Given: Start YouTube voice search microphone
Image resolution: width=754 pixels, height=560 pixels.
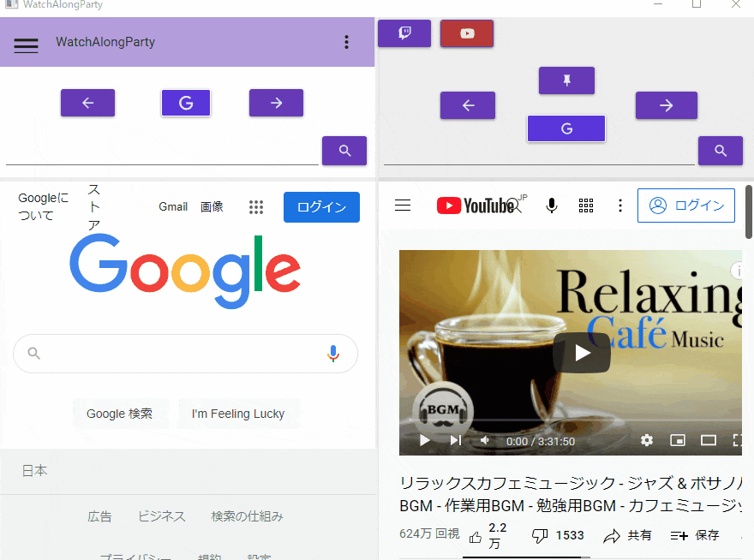Looking at the screenshot, I should pyautogui.click(x=552, y=206).
